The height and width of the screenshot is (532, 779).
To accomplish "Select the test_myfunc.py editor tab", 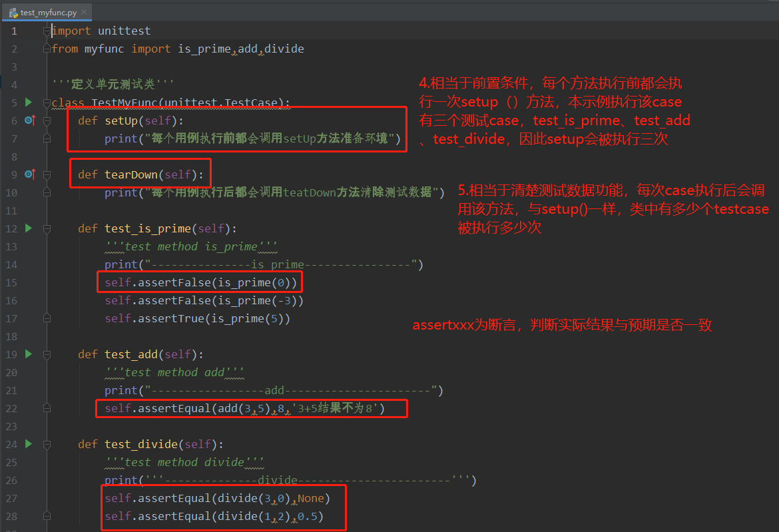I will point(47,13).
